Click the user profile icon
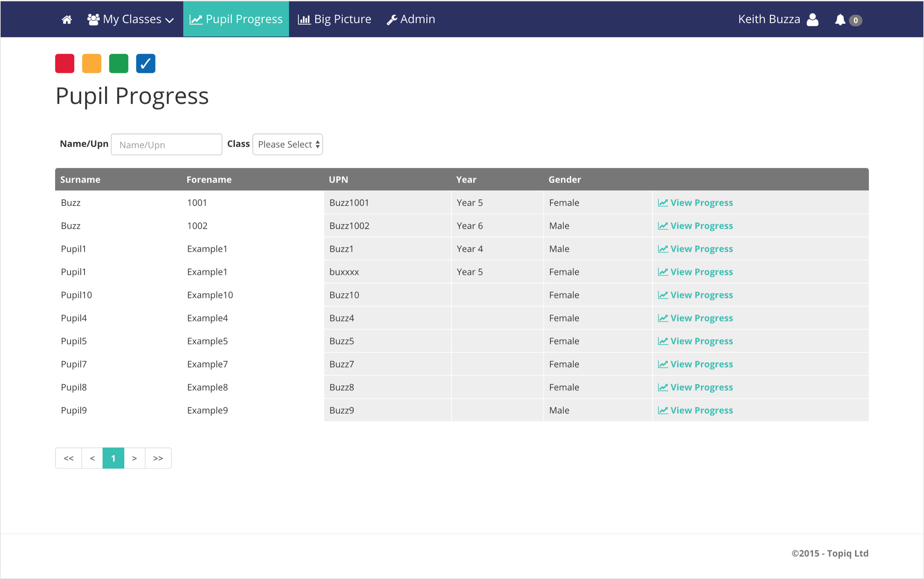Screen dimensions: 924x579 (x=812, y=20)
